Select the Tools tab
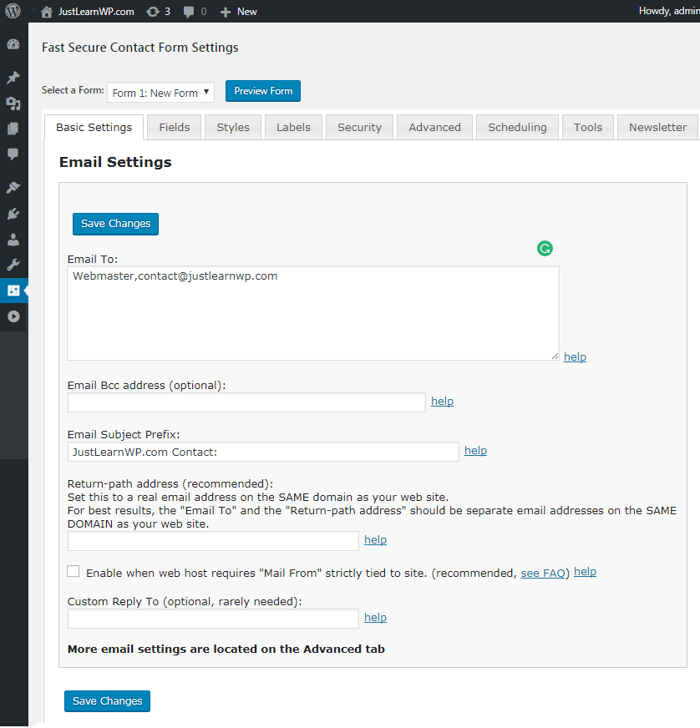 587,127
